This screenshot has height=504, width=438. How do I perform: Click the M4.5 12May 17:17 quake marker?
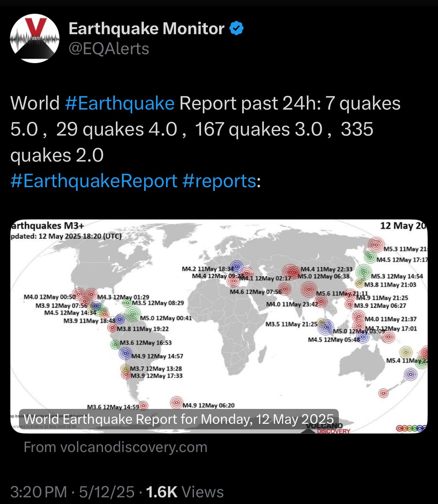pyautogui.click(x=370, y=257)
